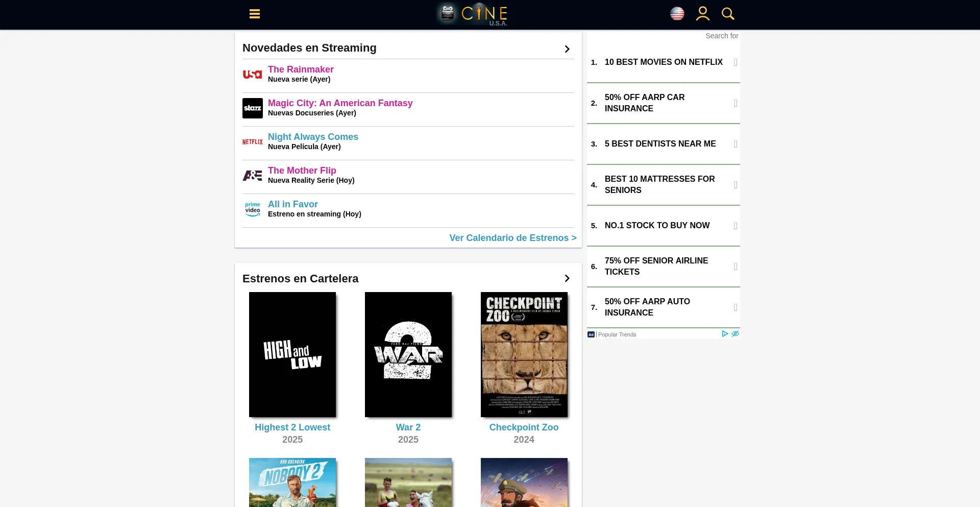Screen dimensions: 980x507
Task: Open the user account icon
Action: (x=703, y=14)
